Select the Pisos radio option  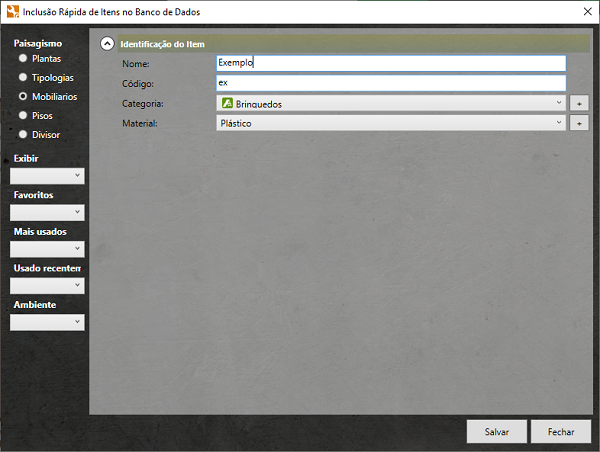point(23,116)
